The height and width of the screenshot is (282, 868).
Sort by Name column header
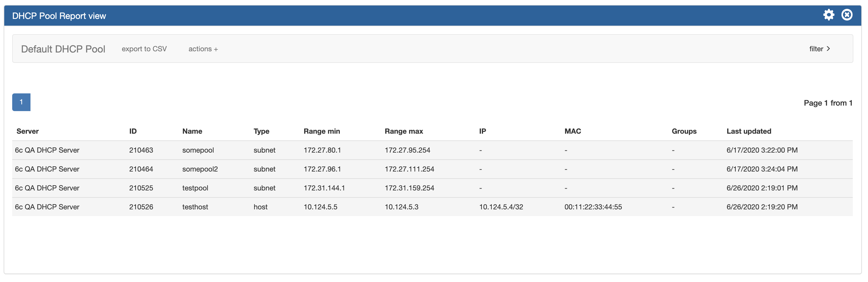tap(192, 131)
